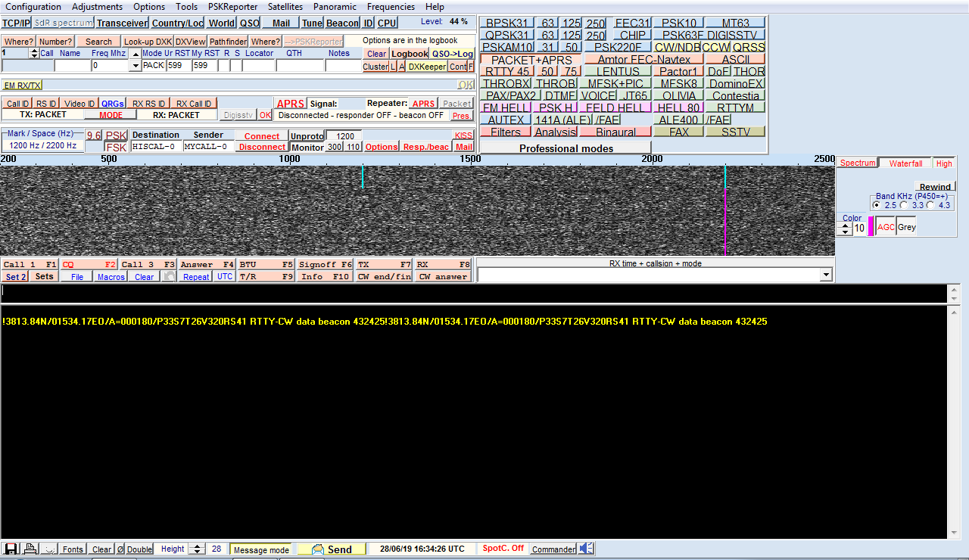Open the Filters button
This screenshot has width=969, height=560.
(506, 132)
